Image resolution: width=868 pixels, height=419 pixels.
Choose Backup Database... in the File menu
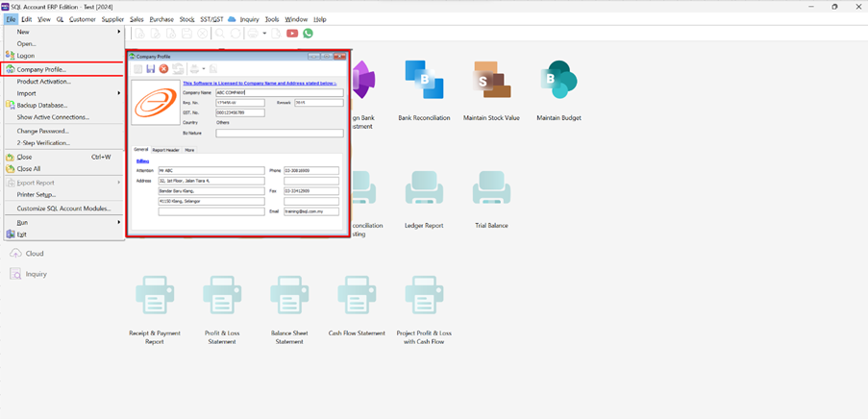point(42,105)
